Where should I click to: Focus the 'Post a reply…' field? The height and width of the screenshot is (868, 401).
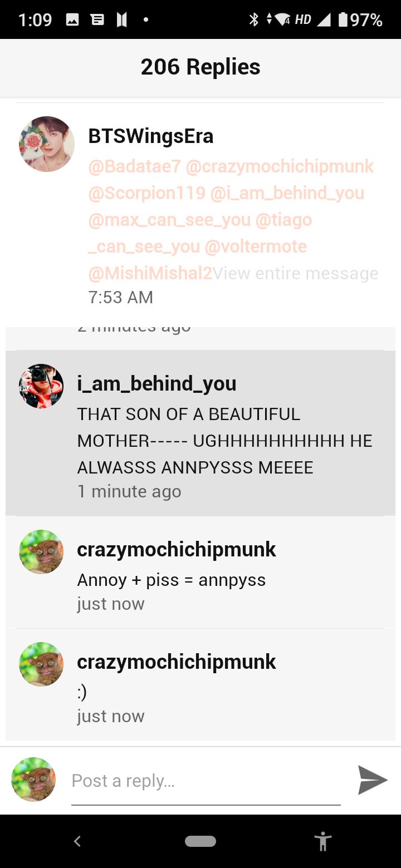coord(206,782)
